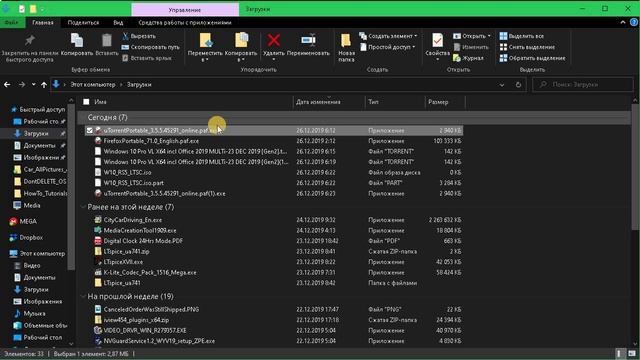Collapse the ribbon with the chevron
The height and width of the screenshot is (360, 640).
coord(623,22)
